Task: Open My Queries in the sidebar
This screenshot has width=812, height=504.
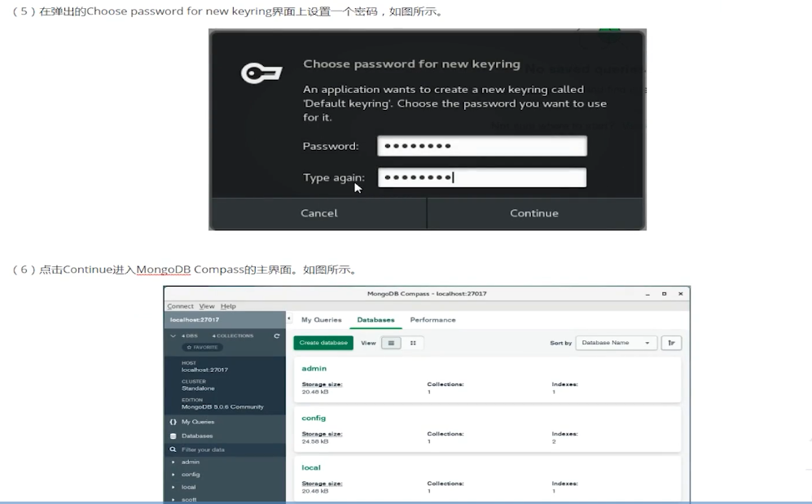Action: click(197, 422)
